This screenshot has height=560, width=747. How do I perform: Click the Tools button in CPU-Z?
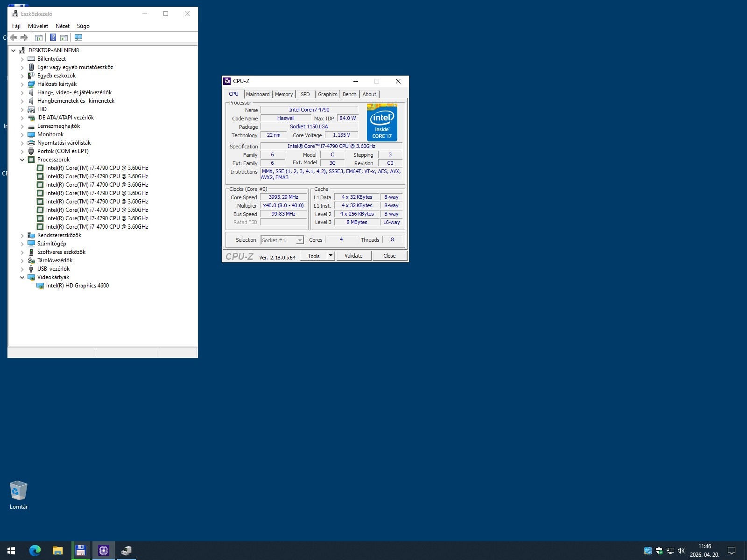[x=314, y=256]
